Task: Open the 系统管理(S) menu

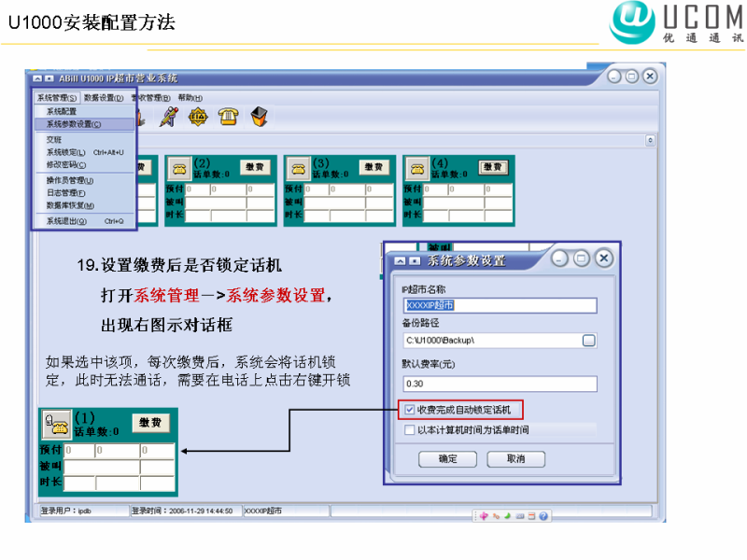Action: pos(57,98)
